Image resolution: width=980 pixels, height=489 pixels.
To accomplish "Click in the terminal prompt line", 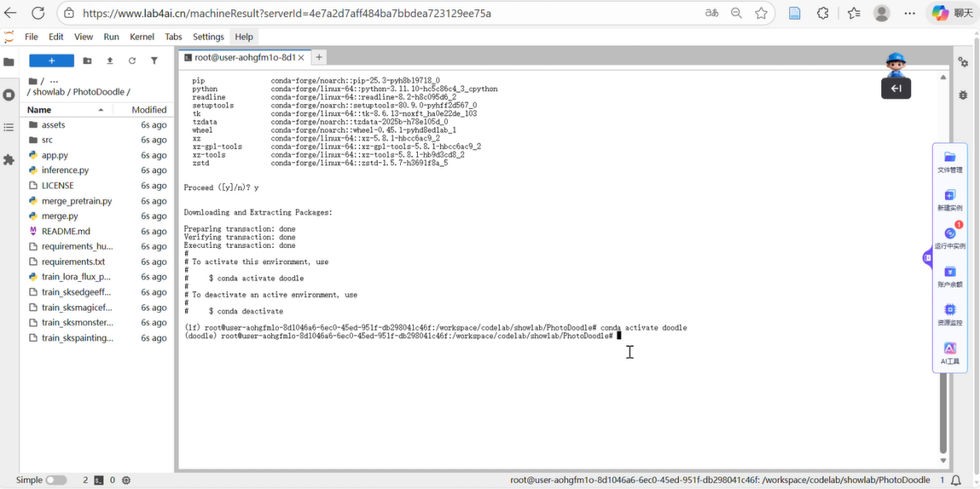I will [x=402, y=336].
